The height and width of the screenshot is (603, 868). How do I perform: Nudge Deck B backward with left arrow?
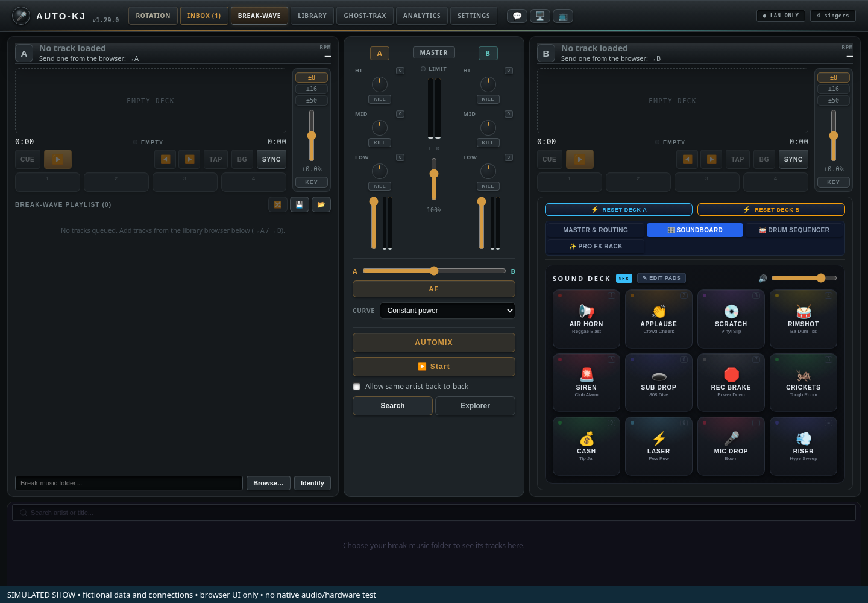(687, 159)
